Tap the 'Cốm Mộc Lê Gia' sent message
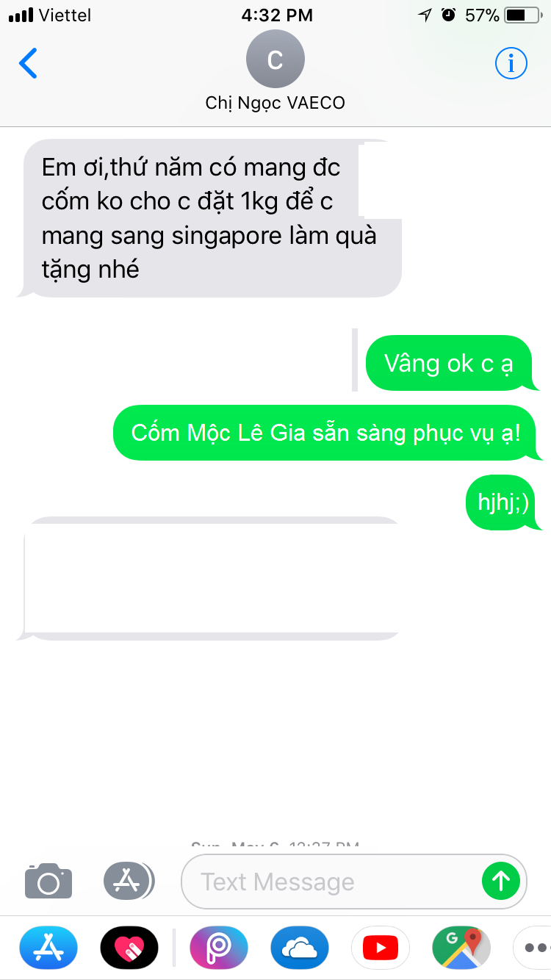The image size is (551, 980). click(327, 433)
